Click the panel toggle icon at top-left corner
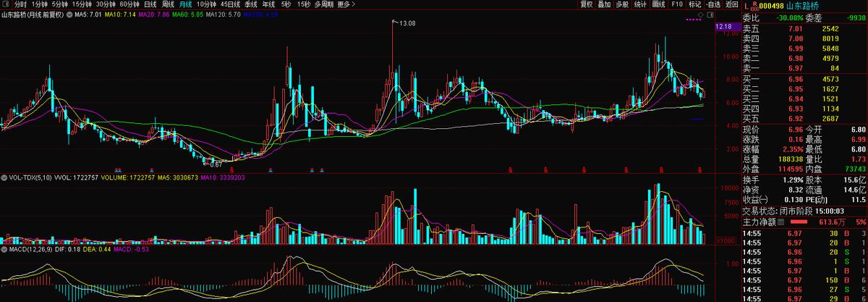This screenshot has width=868, height=302. point(6,4)
